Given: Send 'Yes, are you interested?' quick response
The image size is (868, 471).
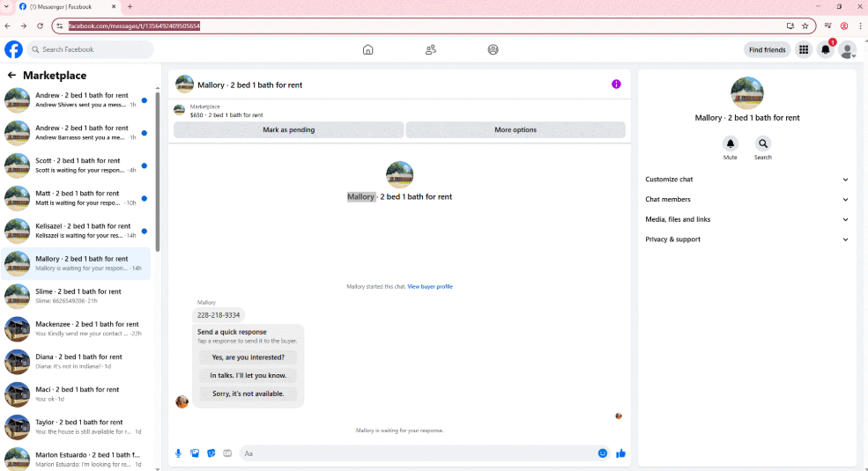Looking at the screenshot, I should 248,357.
